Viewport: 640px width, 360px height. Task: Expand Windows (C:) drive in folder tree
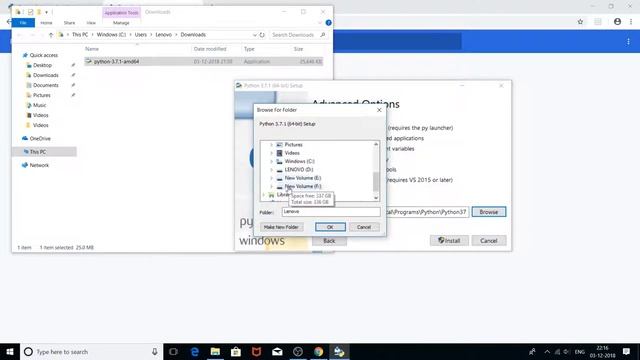271,162
